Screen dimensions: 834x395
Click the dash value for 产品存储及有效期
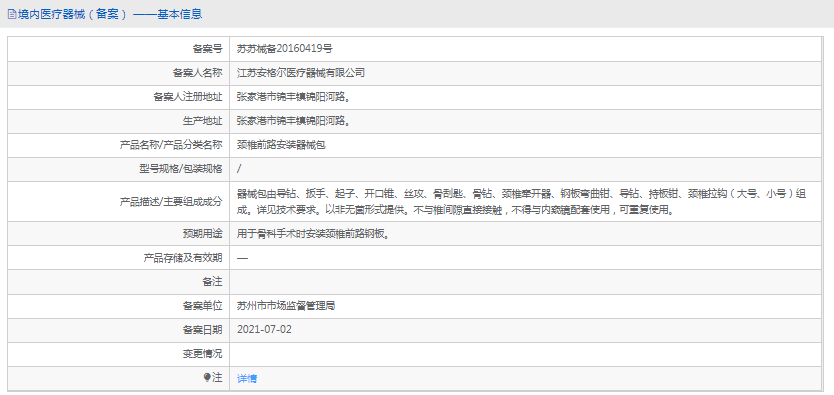[x=242, y=258]
